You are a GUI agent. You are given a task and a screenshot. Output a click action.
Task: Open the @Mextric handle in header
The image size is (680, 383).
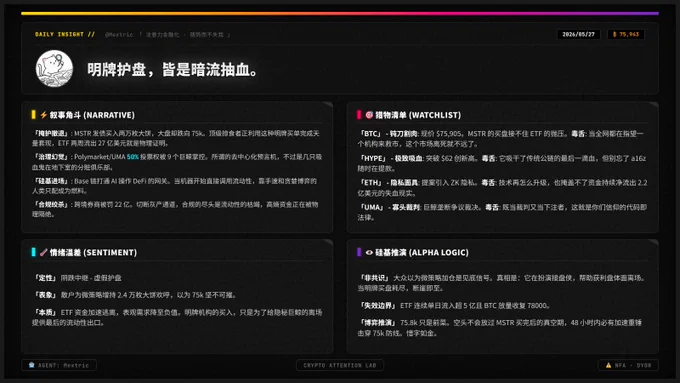(x=119, y=35)
